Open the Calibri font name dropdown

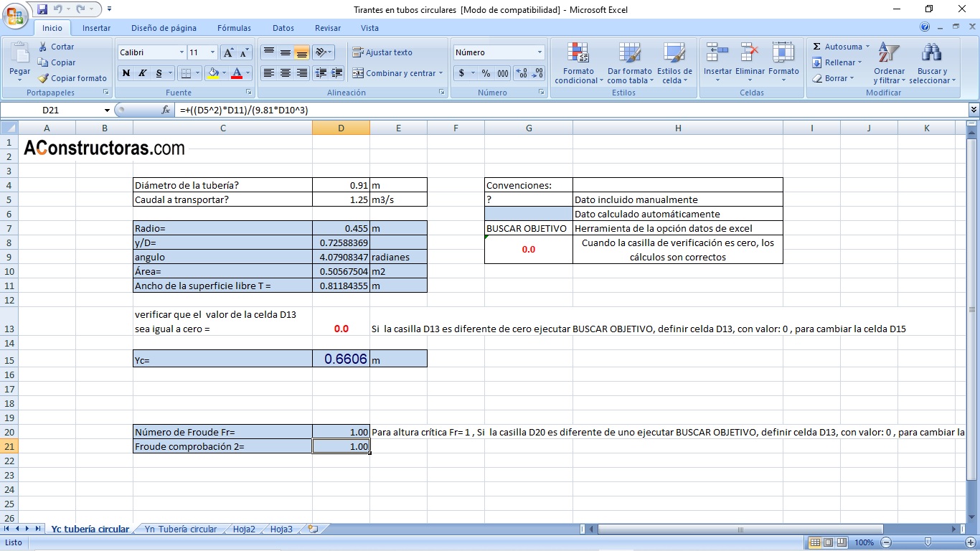click(x=182, y=52)
